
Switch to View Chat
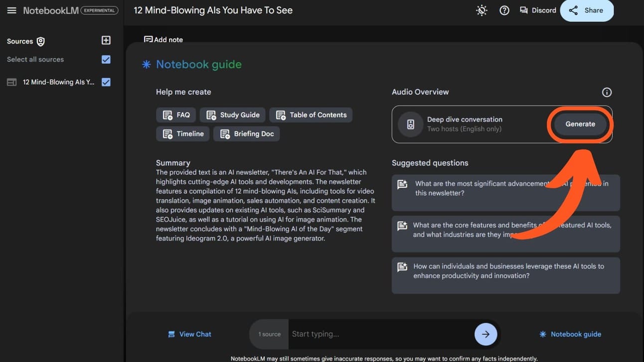pyautogui.click(x=189, y=334)
